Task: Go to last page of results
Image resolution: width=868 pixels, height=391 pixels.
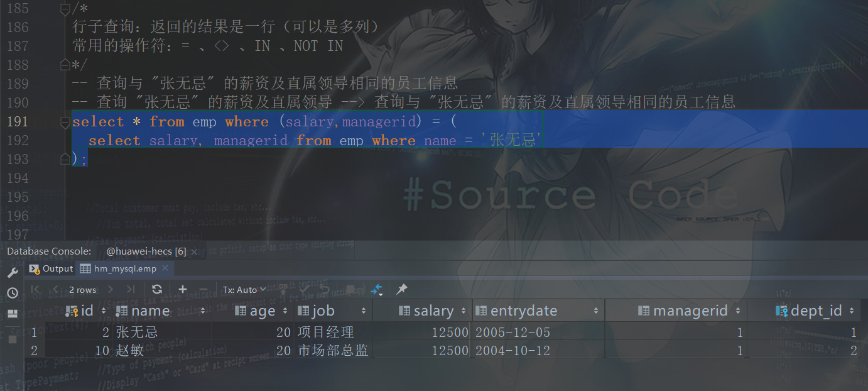Action: coord(131,289)
